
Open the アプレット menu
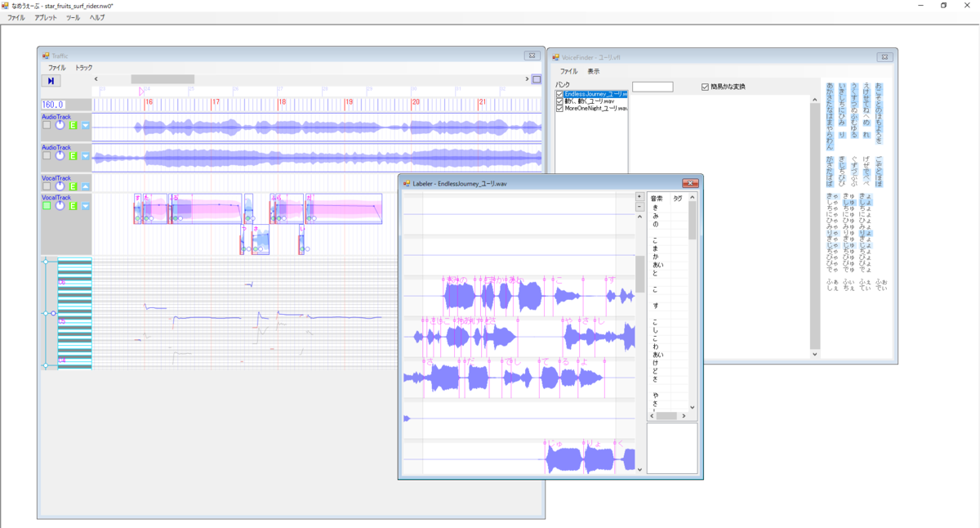click(x=46, y=17)
